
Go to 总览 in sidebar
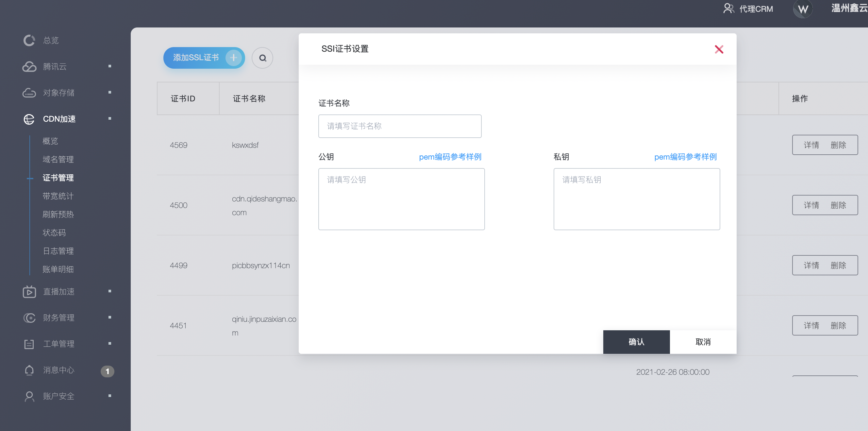(51, 41)
